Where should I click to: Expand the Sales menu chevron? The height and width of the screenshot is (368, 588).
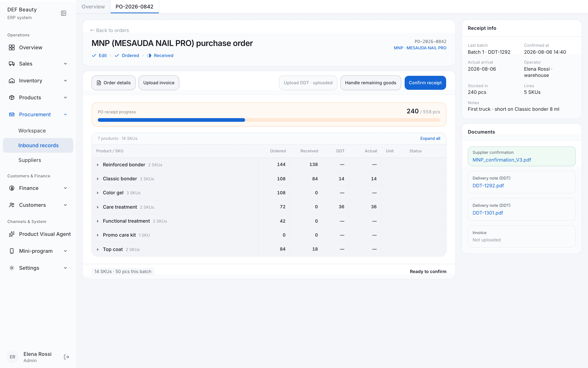click(65, 64)
